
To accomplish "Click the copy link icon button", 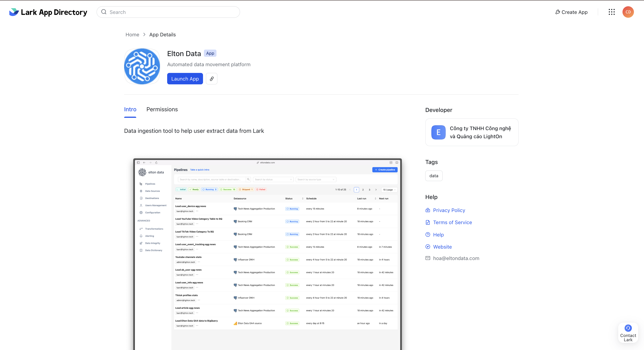I will pyautogui.click(x=212, y=79).
